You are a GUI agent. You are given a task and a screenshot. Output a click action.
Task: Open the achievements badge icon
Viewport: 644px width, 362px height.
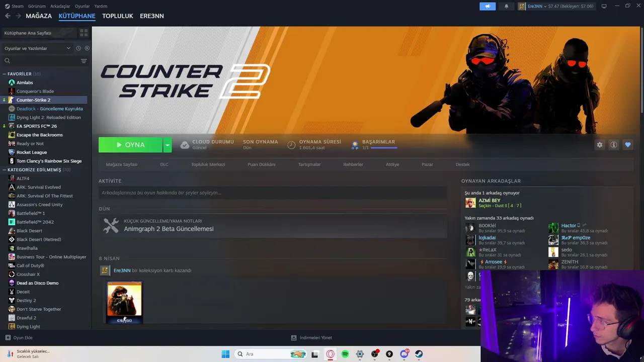click(x=355, y=145)
